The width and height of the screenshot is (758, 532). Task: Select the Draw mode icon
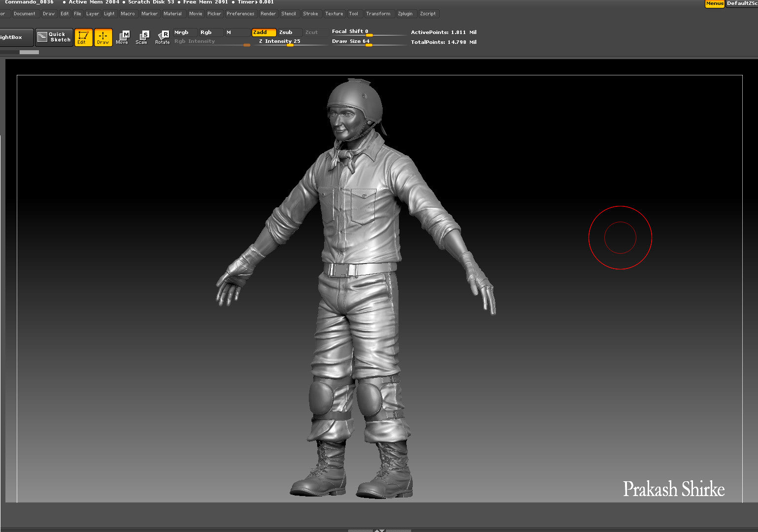click(103, 37)
